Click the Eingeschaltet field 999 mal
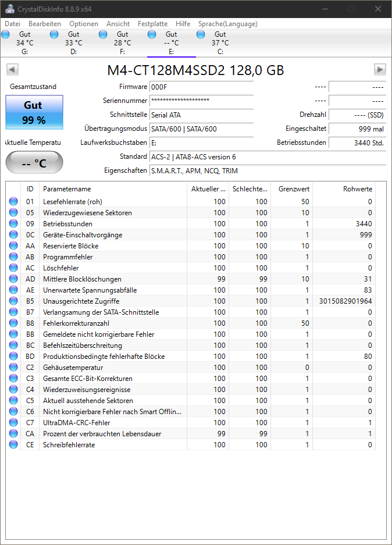Viewport: 392px width, 545px height. coord(357,129)
